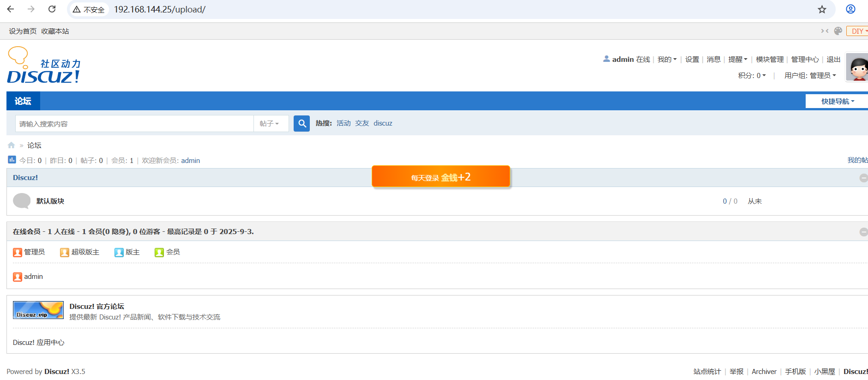The width and height of the screenshot is (868, 380).
Task: Open 管理中心 in the user menu
Action: point(805,60)
